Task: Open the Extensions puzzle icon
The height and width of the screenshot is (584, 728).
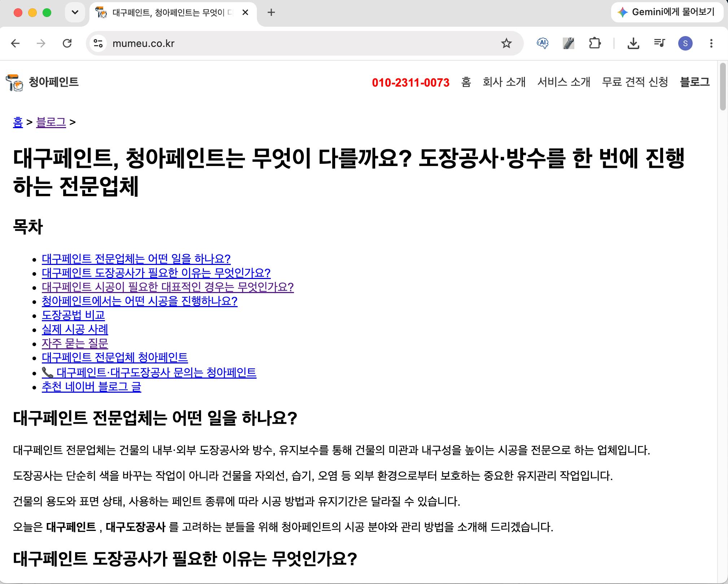Action: pyautogui.click(x=595, y=44)
